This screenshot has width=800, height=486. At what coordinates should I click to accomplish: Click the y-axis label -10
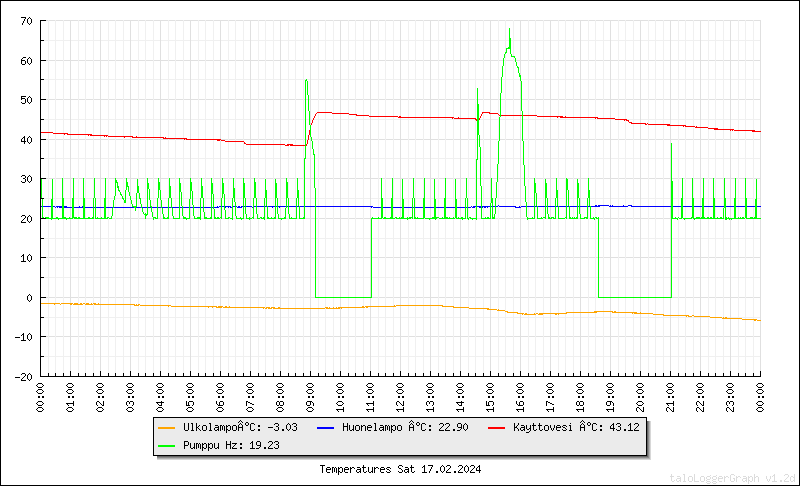click(23, 338)
